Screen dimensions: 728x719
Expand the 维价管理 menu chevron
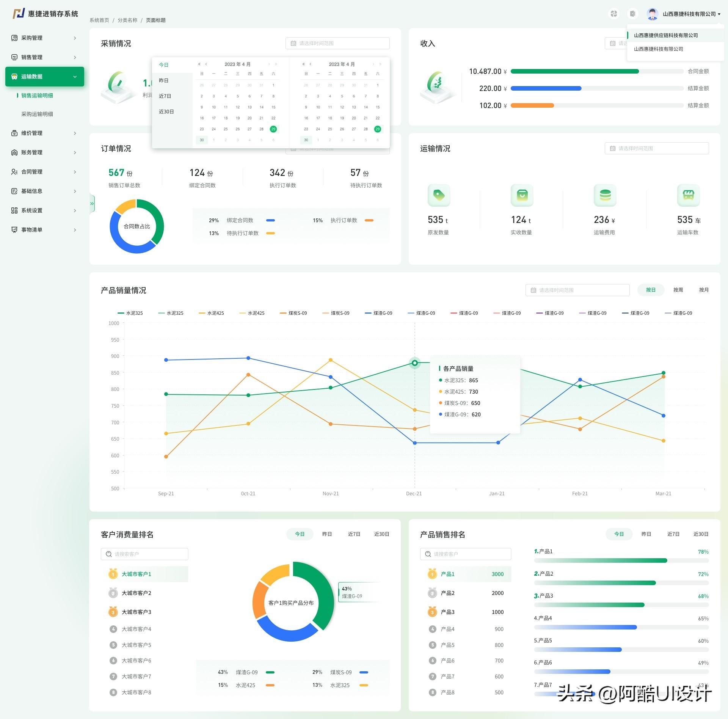pos(75,133)
